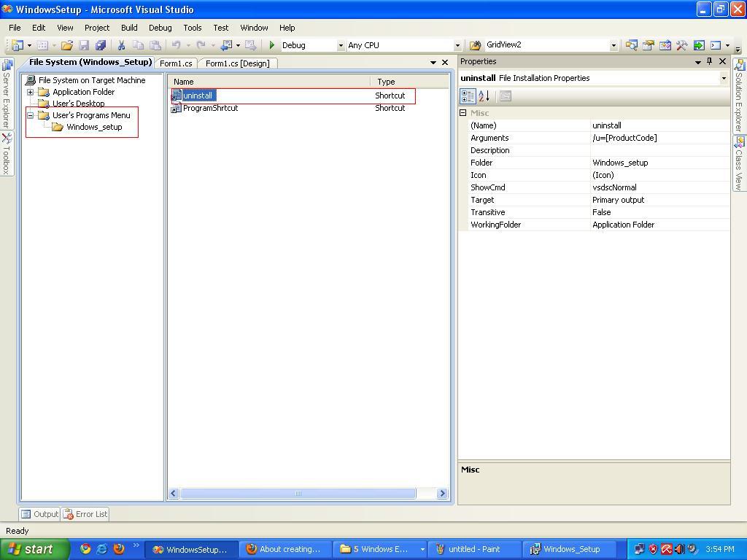Launch Internet Explorer from quick launch

pyautogui.click(x=102, y=548)
